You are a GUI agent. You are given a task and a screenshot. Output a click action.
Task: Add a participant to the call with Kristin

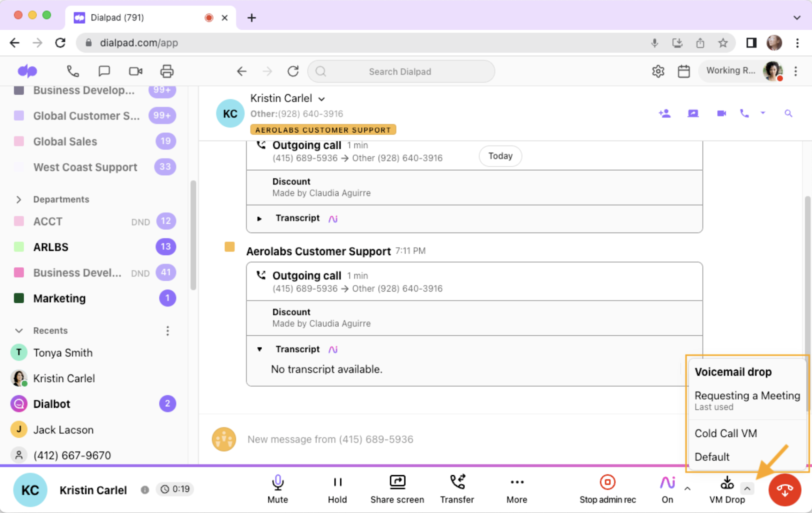click(664, 113)
